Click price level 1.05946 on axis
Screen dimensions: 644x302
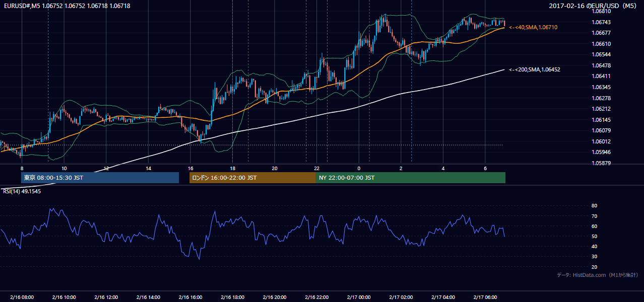[601, 152]
